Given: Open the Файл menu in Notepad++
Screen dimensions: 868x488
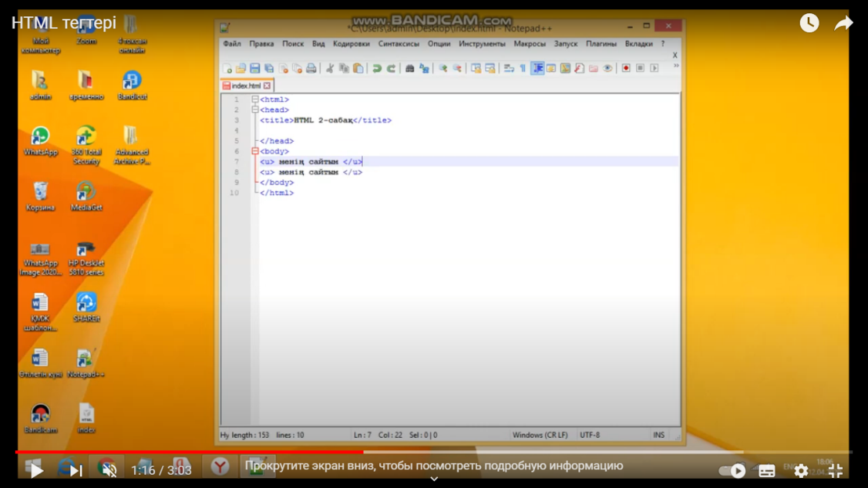Looking at the screenshot, I should [232, 44].
